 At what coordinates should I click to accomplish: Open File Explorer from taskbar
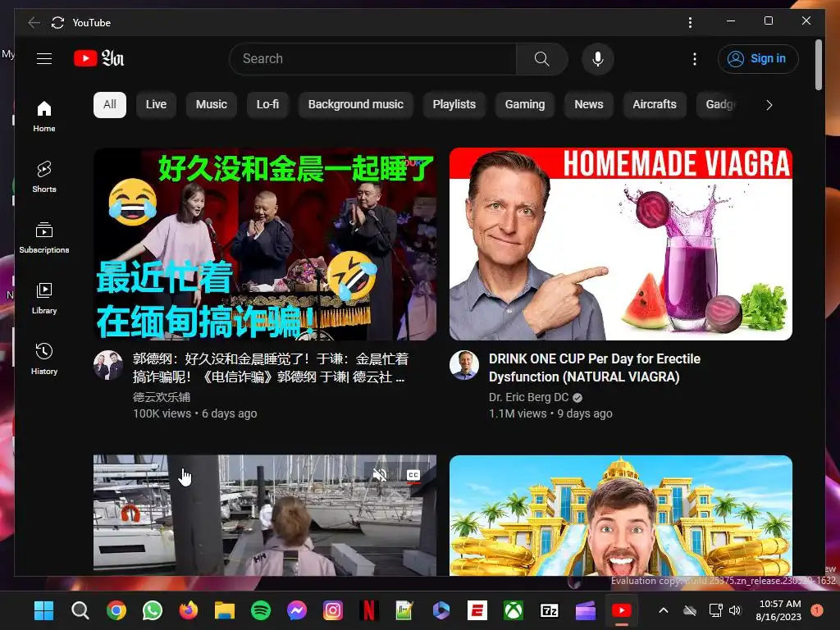225,610
